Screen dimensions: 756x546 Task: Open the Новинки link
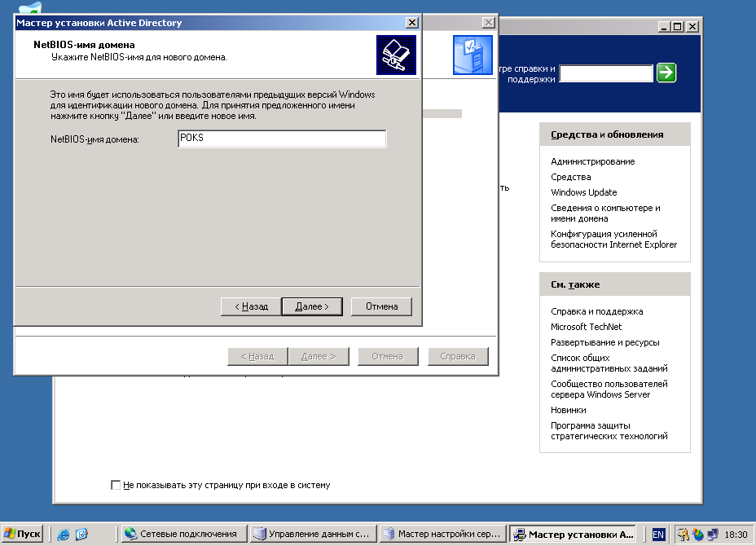(568, 410)
